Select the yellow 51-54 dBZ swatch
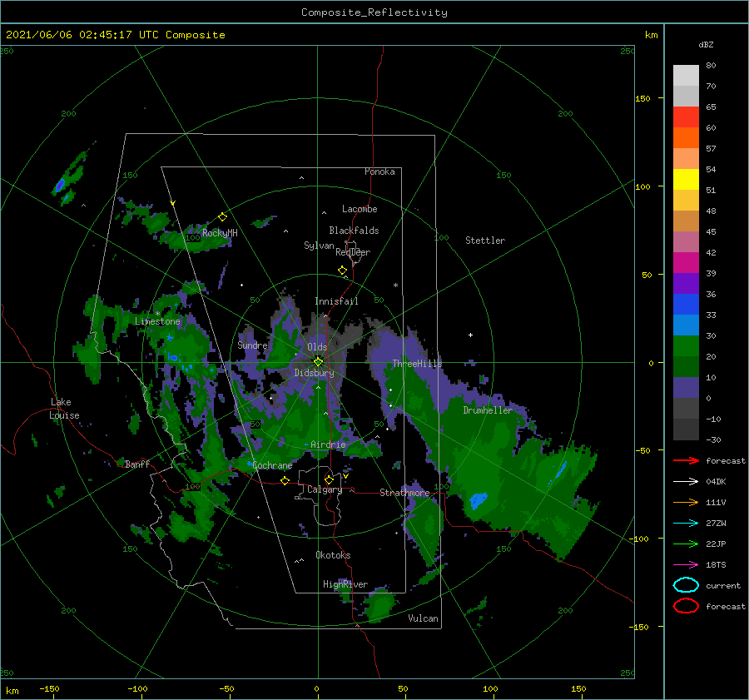Screen dimensions: 749x700 (686, 180)
